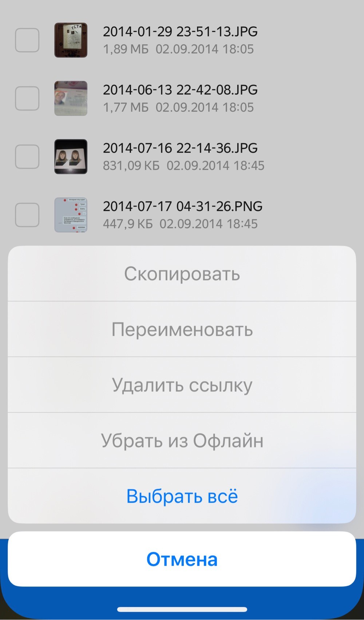Tap the chat screenshot thumbnail of 04-31-26.PNG
The width and height of the screenshot is (364, 620).
[x=71, y=215]
